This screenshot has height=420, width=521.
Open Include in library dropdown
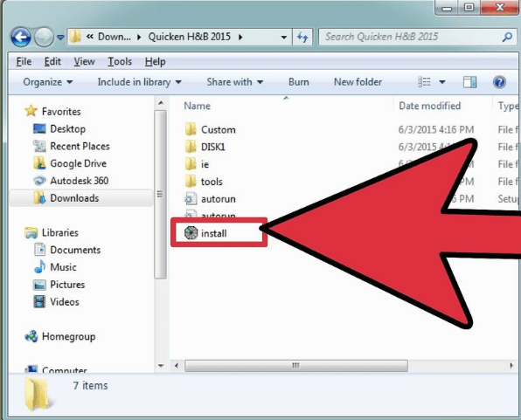coord(140,82)
